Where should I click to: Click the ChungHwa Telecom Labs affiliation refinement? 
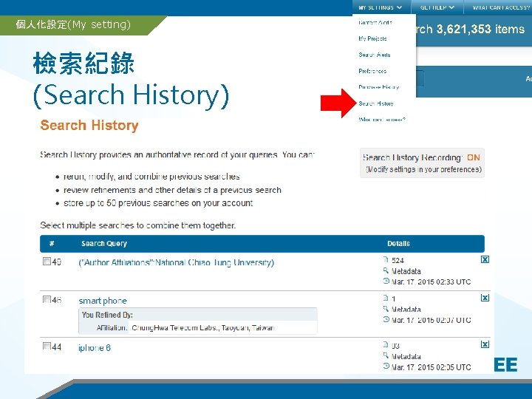pos(203,328)
